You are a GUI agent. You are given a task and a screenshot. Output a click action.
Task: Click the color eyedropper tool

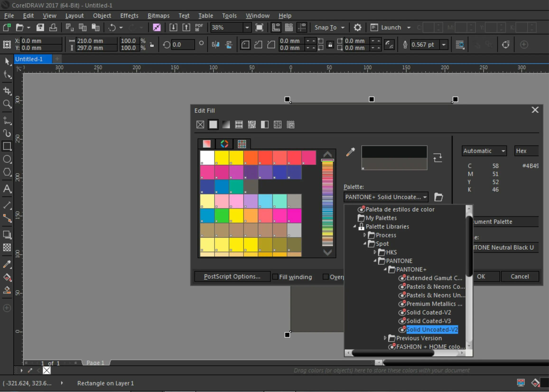(x=350, y=152)
